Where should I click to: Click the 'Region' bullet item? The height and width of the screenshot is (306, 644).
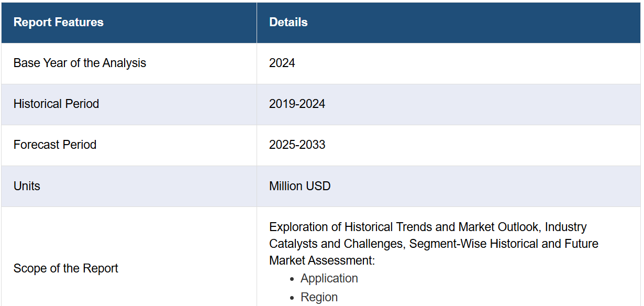319,297
